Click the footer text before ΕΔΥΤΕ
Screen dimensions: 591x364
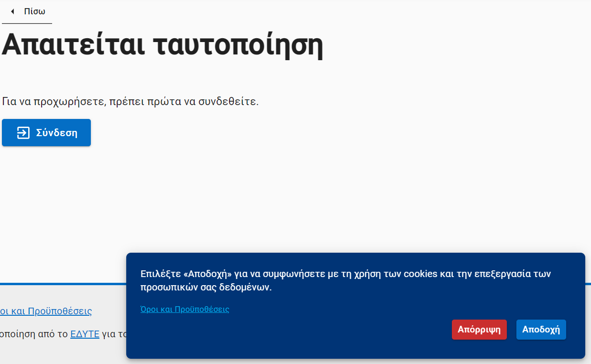33,334
